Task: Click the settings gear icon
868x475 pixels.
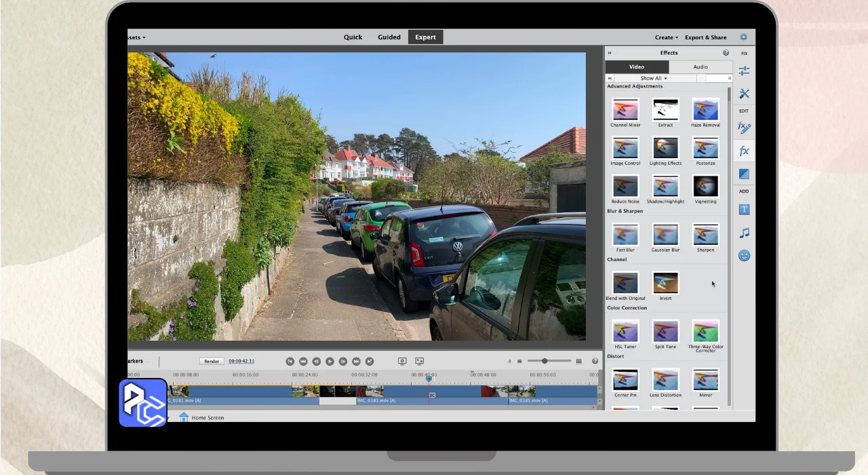Action: 743,37
